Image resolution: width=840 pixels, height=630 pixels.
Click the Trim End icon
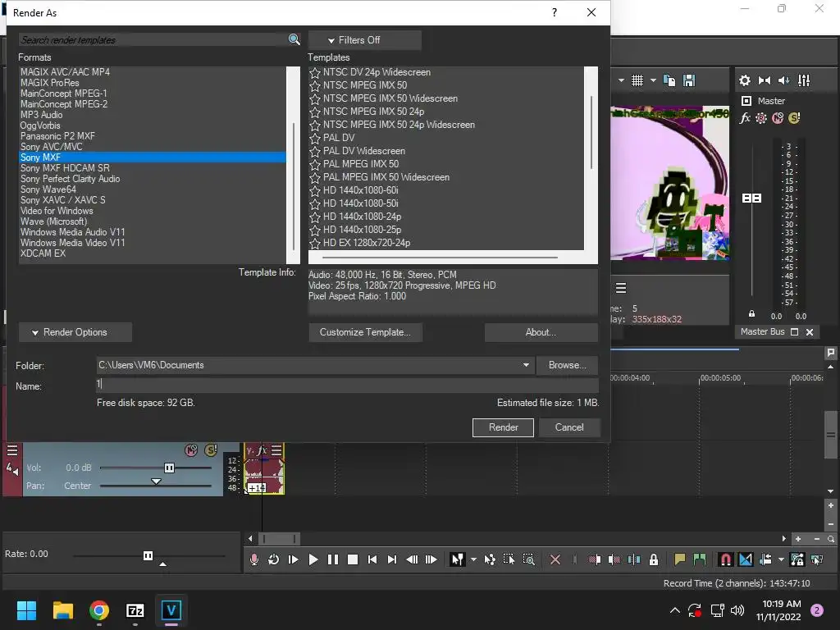pyautogui.click(x=614, y=559)
